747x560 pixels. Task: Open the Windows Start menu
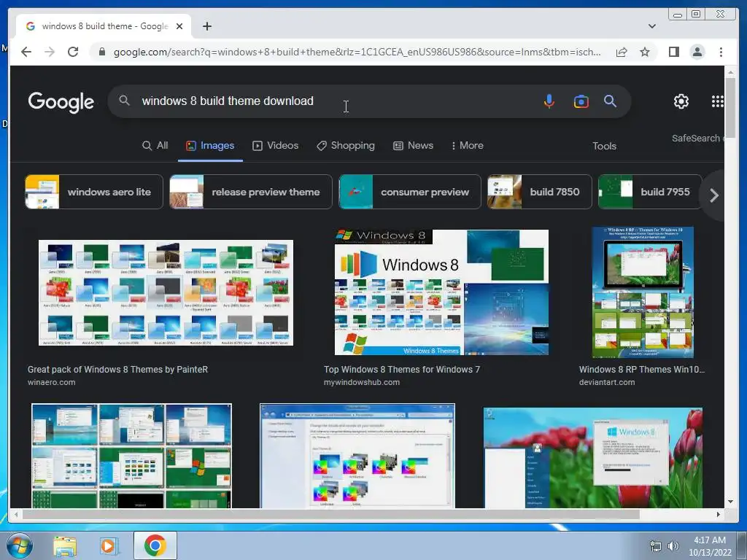(19, 545)
